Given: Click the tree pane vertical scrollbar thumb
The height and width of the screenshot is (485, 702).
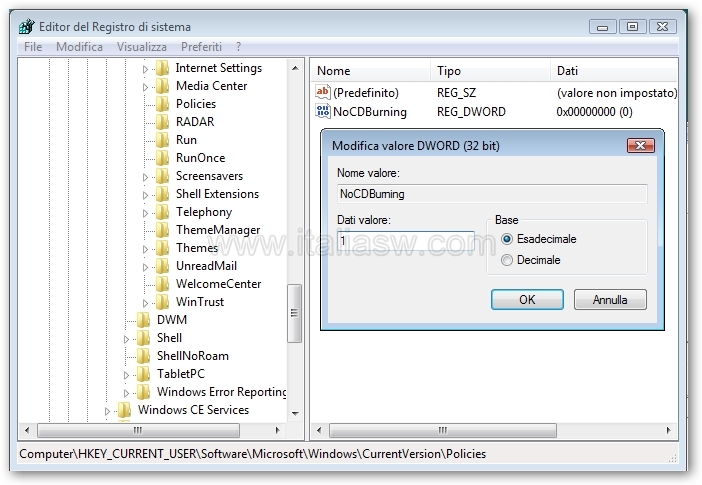Looking at the screenshot, I should tap(294, 313).
